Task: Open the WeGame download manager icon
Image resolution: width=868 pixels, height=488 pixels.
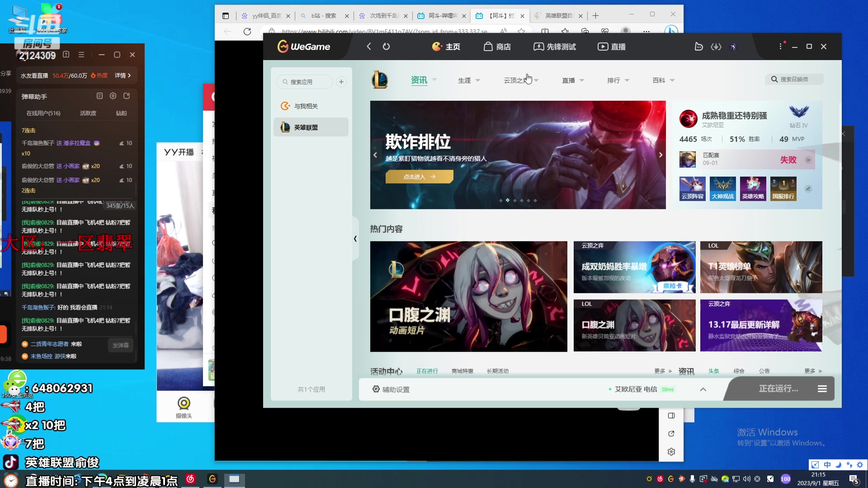Action: [716, 47]
